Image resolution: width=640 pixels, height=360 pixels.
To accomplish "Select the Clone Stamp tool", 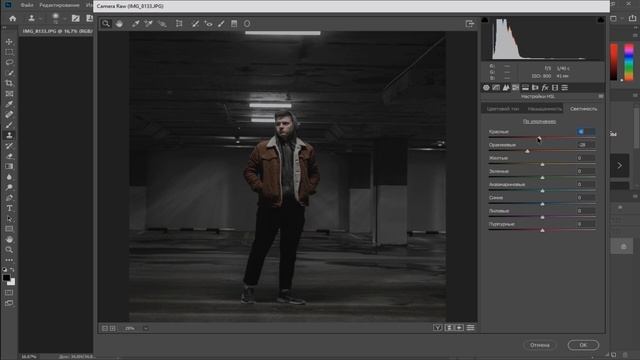I will pyautogui.click(x=9, y=135).
